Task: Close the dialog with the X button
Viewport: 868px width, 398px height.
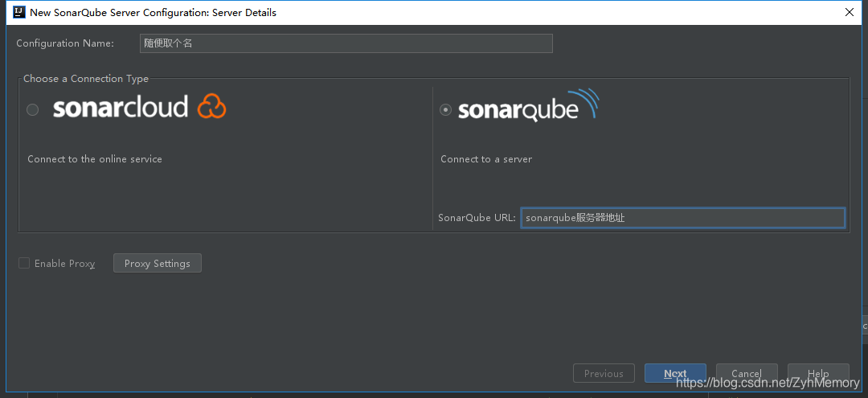Action: (x=850, y=12)
